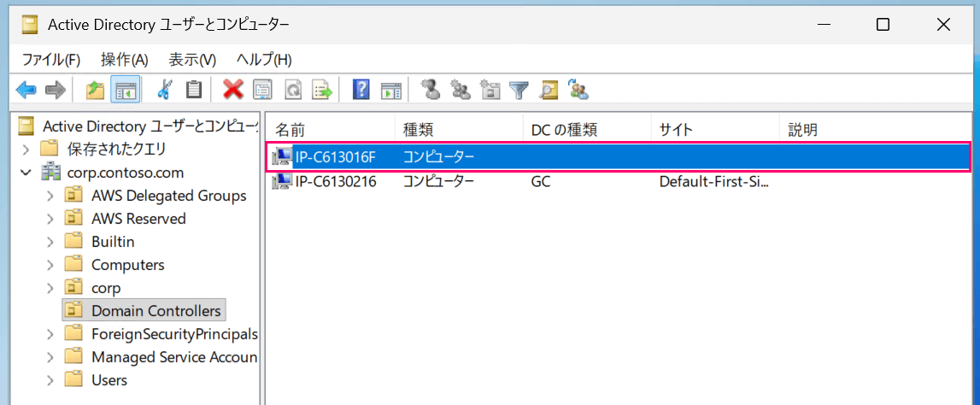
Task: Expand the Builtin node
Action: [50, 242]
